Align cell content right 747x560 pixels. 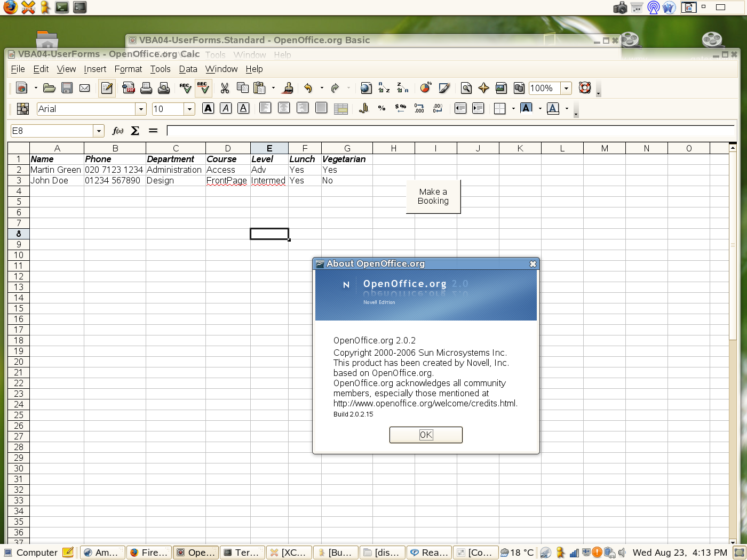pyautogui.click(x=303, y=108)
